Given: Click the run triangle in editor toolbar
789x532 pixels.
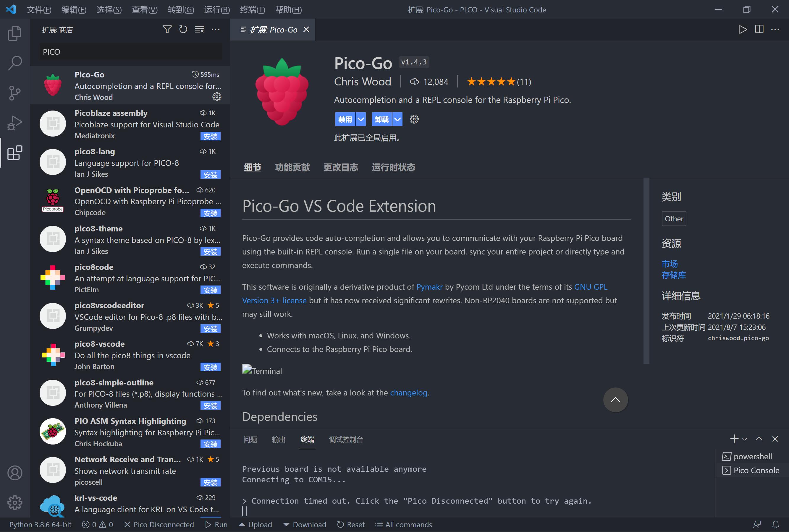Looking at the screenshot, I should 743,30.
